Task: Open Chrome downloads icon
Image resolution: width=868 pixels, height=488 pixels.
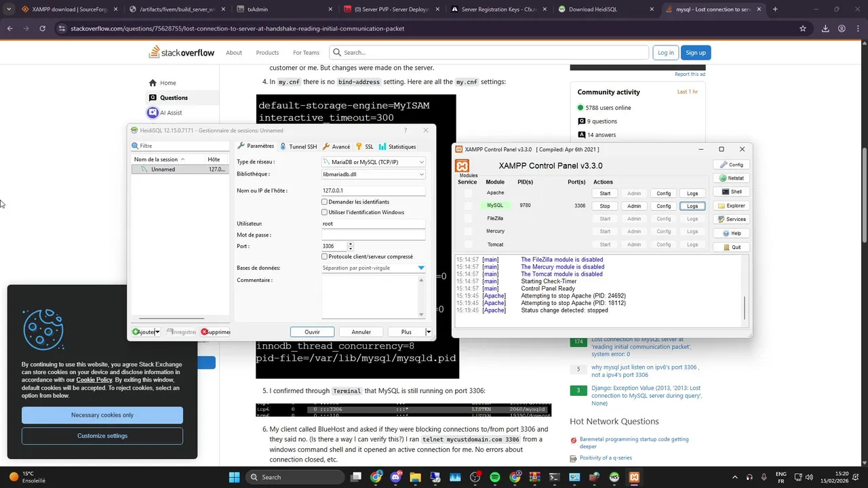Action: pos(825,28)
